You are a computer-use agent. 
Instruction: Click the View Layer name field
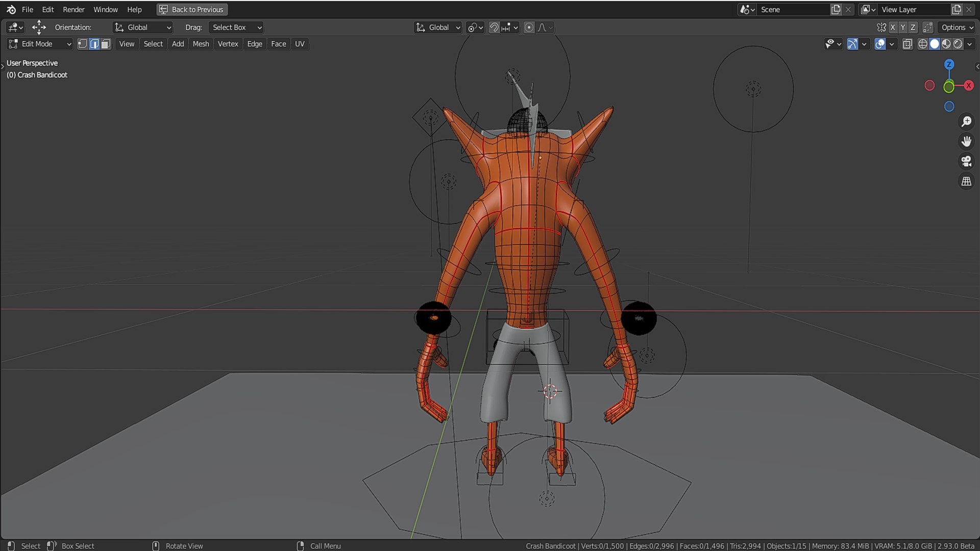click(x=915, y=10)
